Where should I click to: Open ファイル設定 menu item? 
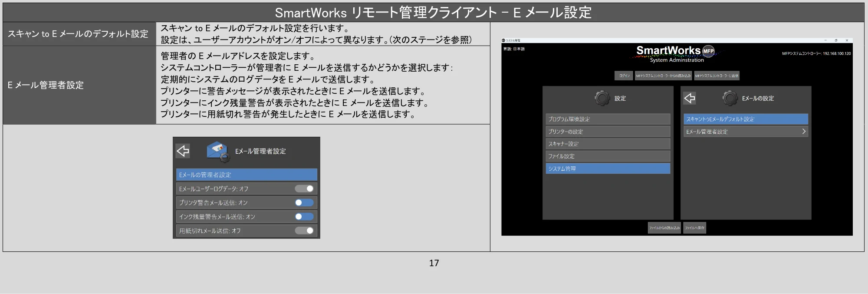[x=608, y=156]
